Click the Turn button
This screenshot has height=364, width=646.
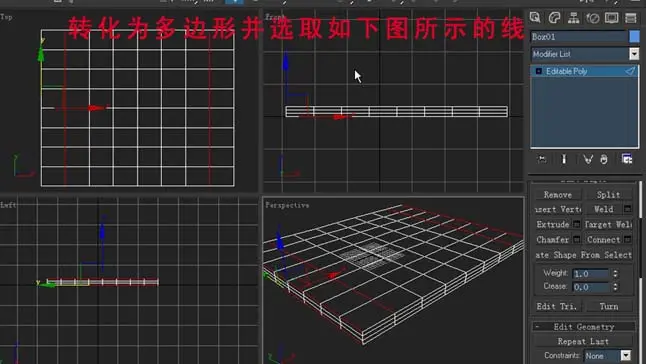[x=609, y=306]
